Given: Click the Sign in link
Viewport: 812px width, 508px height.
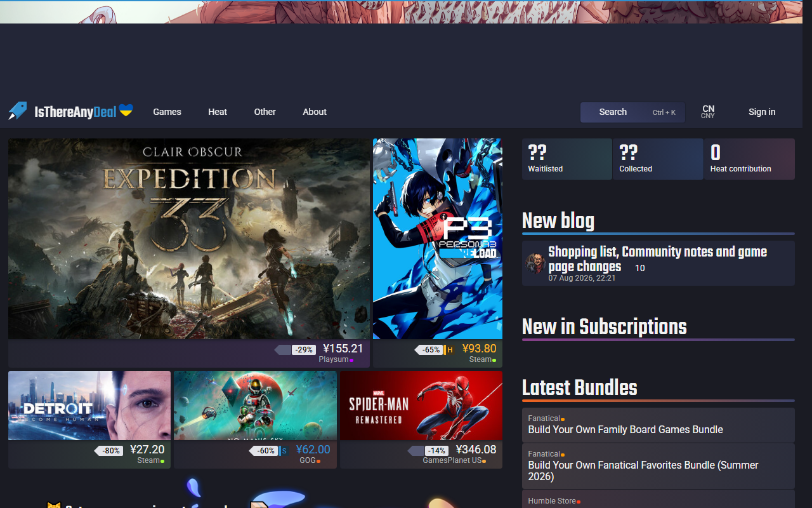Looking at the screenshot, I should coord(762,112).
